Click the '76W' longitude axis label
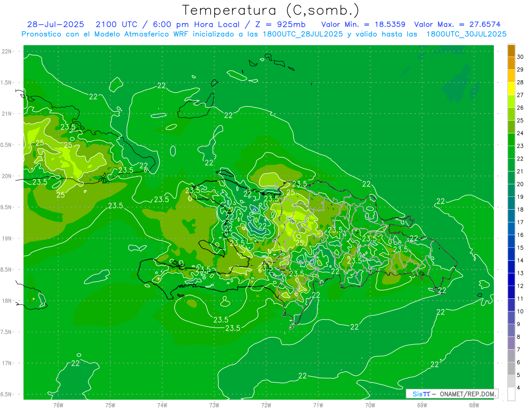 coord(58,405)
